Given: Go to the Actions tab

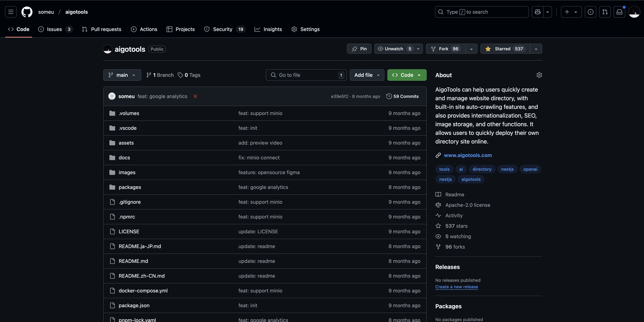Looking at the screenshot, I should 144,29.
